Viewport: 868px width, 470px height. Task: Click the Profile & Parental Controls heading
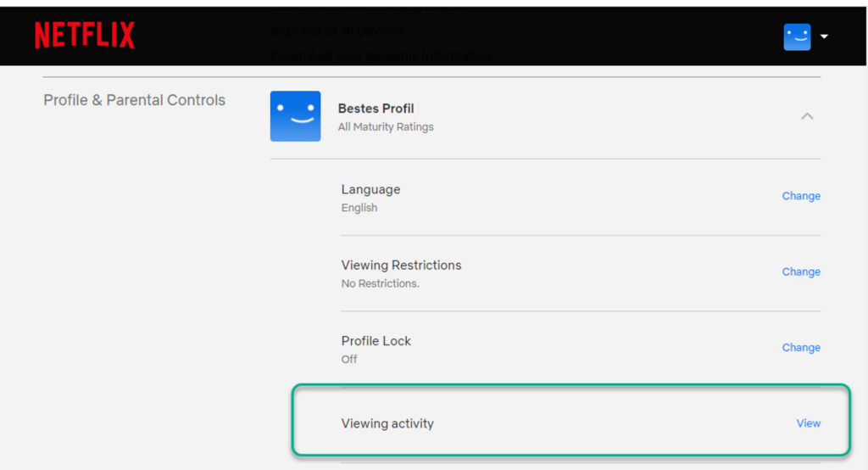tap(135, 100)
